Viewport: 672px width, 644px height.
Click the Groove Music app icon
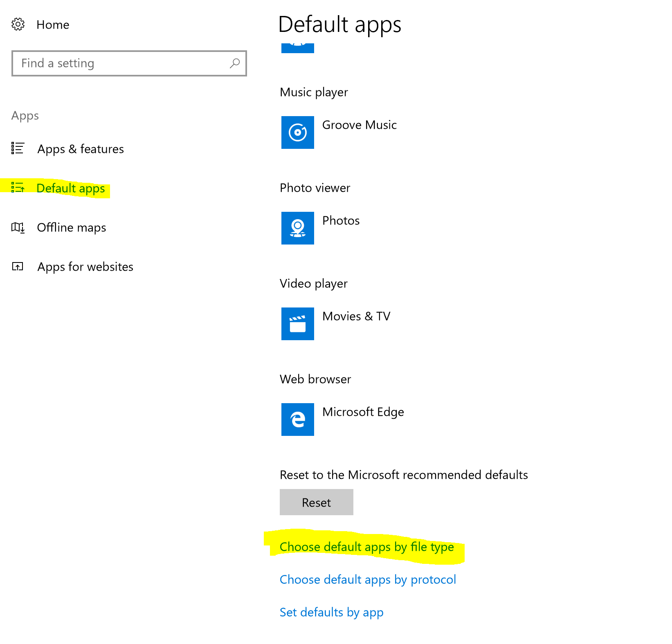pos(297,132)
